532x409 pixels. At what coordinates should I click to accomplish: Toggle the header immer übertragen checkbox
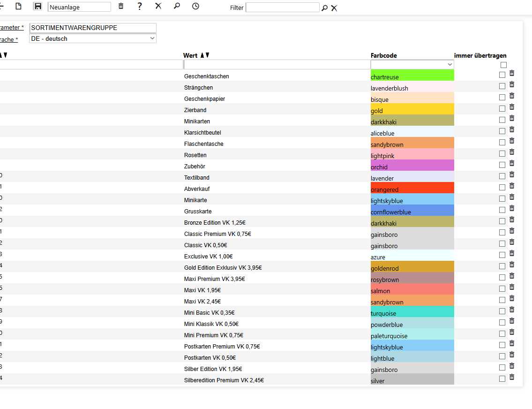503,65
